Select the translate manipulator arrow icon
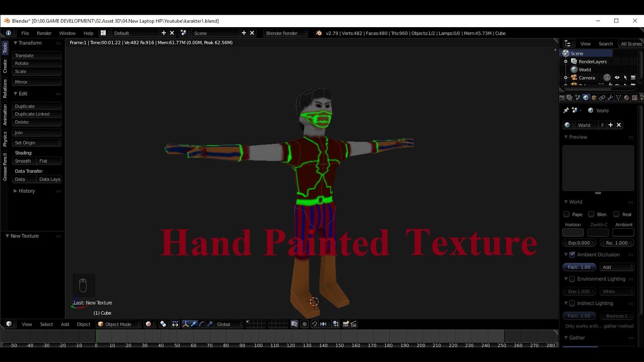644x362 pixels. (194, 324)
